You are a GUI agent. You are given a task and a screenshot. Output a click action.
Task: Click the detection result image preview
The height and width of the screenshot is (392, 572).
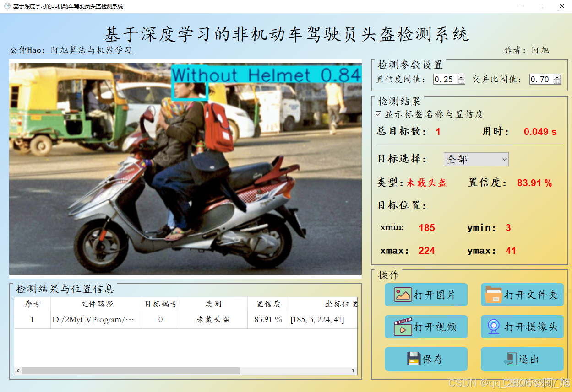(185, 169)
